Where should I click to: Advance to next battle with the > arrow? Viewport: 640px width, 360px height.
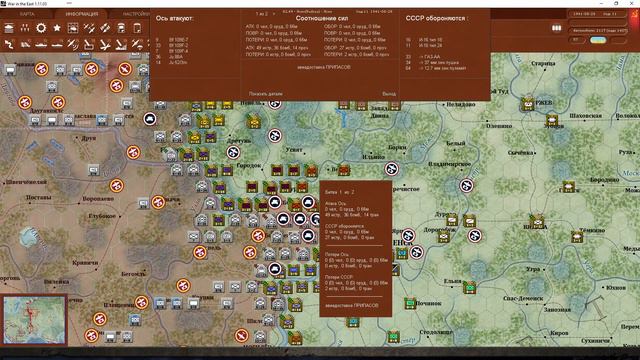tap(273, 14)
